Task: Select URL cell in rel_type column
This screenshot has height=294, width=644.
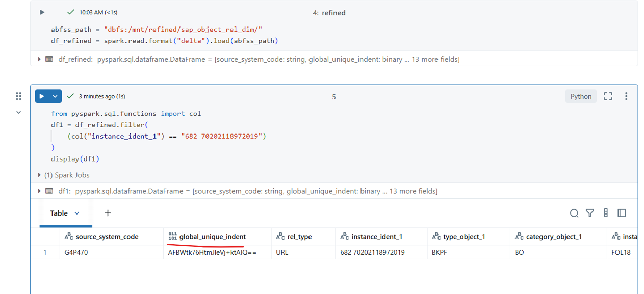Action: [x=303, y=252]
